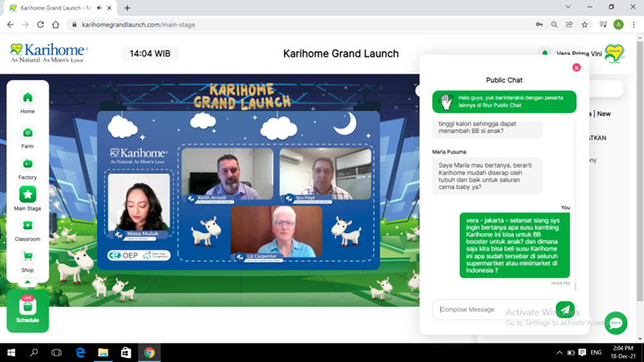
Task: Show hidden system tray icons
Action: coord(560,353)
